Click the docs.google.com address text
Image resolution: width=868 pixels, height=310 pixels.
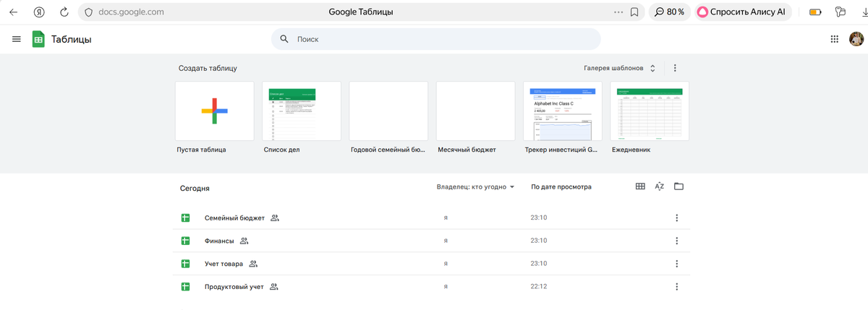[x=131, y=12]
